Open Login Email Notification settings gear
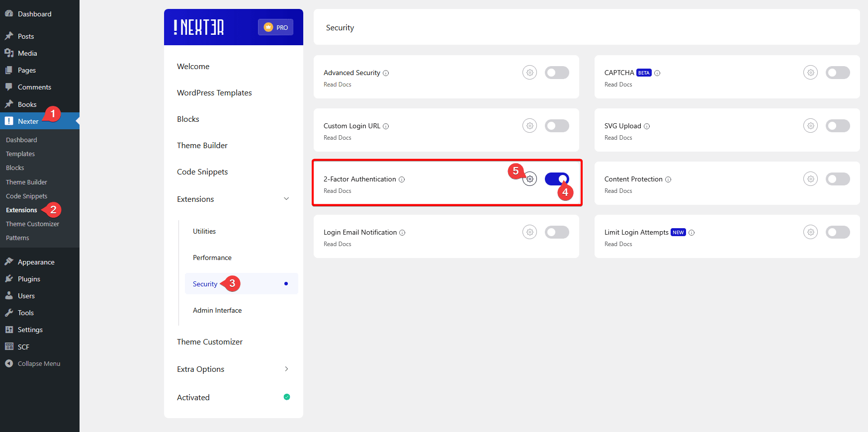 pyautogui.click(x=530, y=232)
